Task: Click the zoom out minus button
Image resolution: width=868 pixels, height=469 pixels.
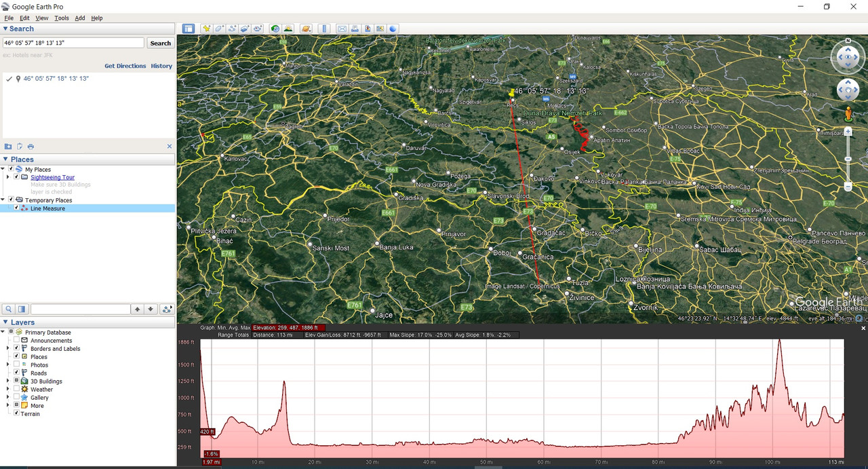Action: (848, 187)
